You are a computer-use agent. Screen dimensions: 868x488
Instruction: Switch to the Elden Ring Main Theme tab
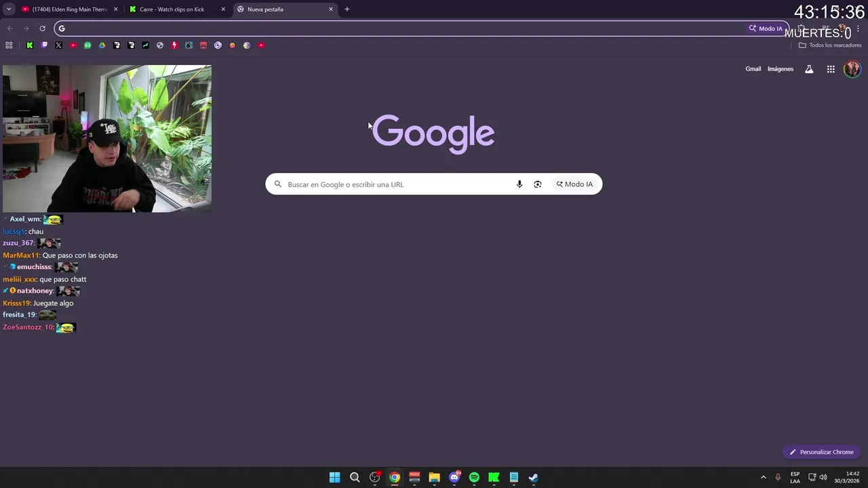pyautogui.click(x=70, y=9)
